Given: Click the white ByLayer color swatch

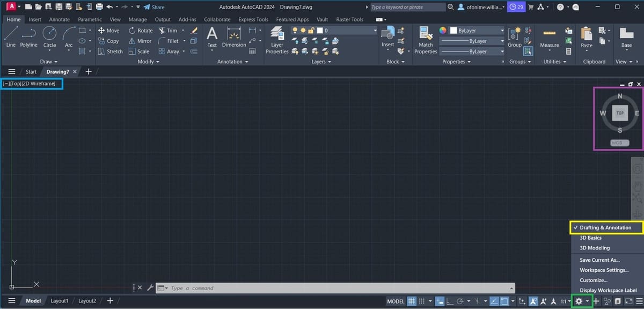Looking at the screenshot, I should pyautogui.click(x=453, y=31).
